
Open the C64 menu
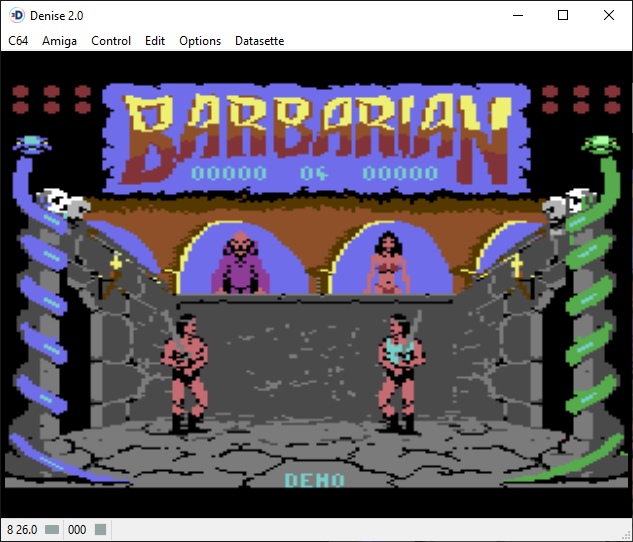(18, 41)
